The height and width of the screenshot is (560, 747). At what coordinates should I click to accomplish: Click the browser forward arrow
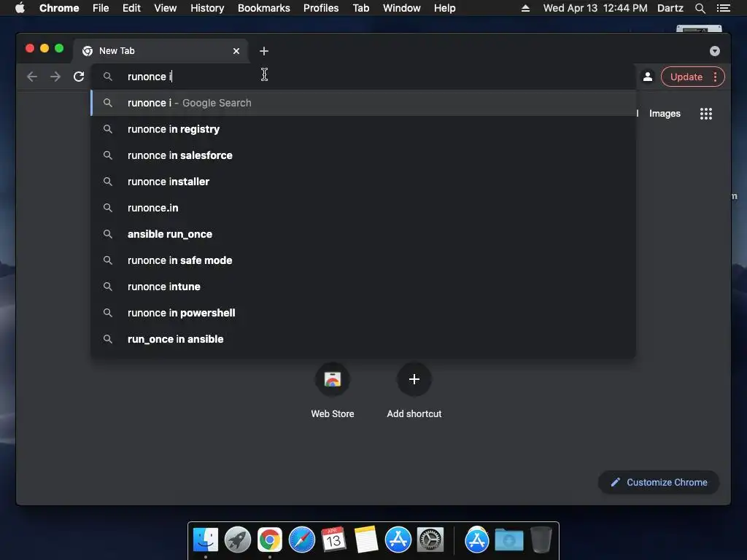[x=55, y=77]
